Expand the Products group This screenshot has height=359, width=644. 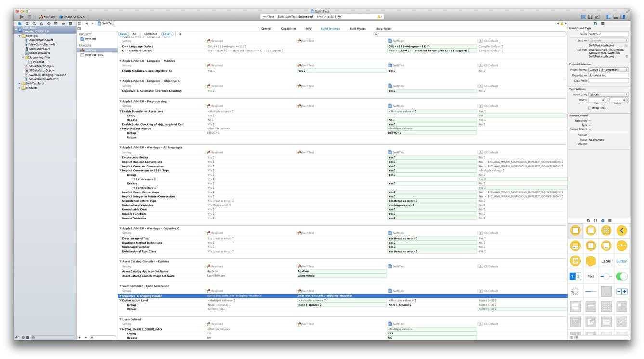[20, 88]
